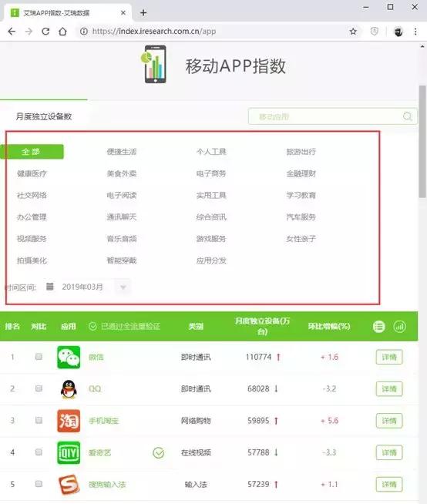Select the 金融理财 category

pos(301,174)
